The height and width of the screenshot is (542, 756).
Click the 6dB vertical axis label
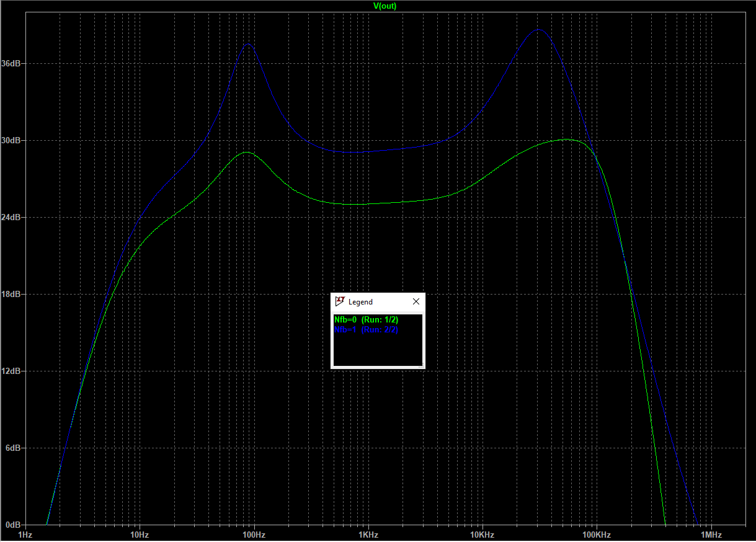[14, 448]
